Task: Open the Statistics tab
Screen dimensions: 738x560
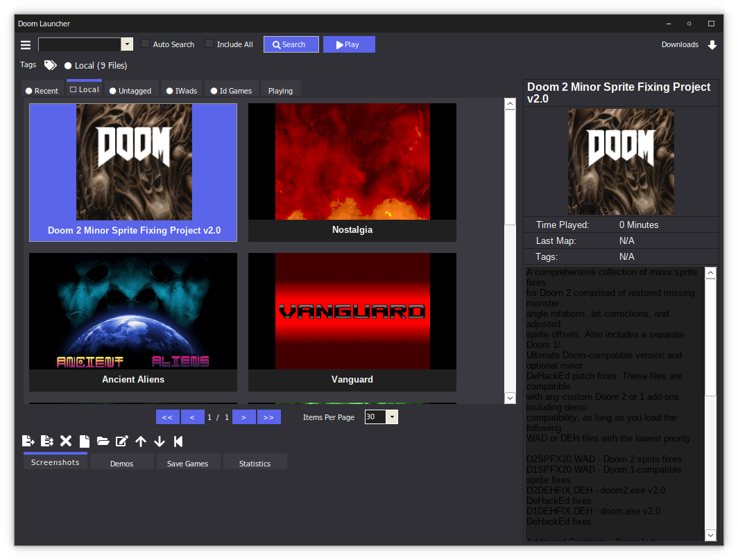Action: 255,463
